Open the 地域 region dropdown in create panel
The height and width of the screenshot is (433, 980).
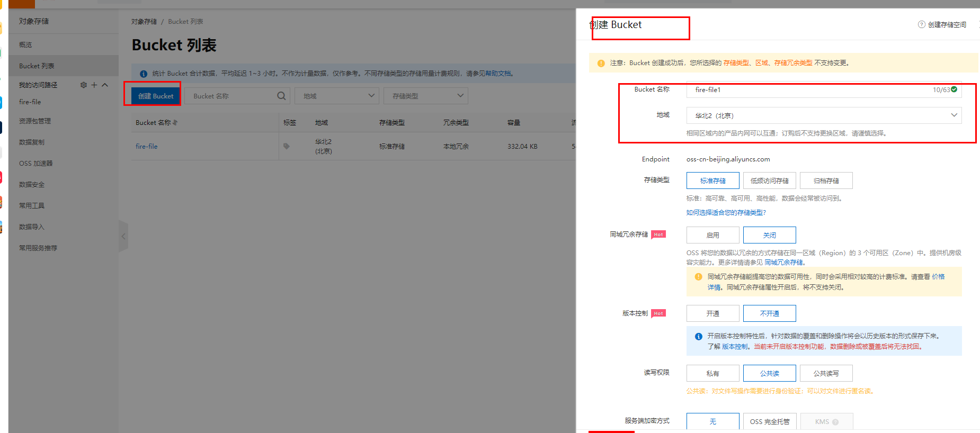[x=824, y=115]
